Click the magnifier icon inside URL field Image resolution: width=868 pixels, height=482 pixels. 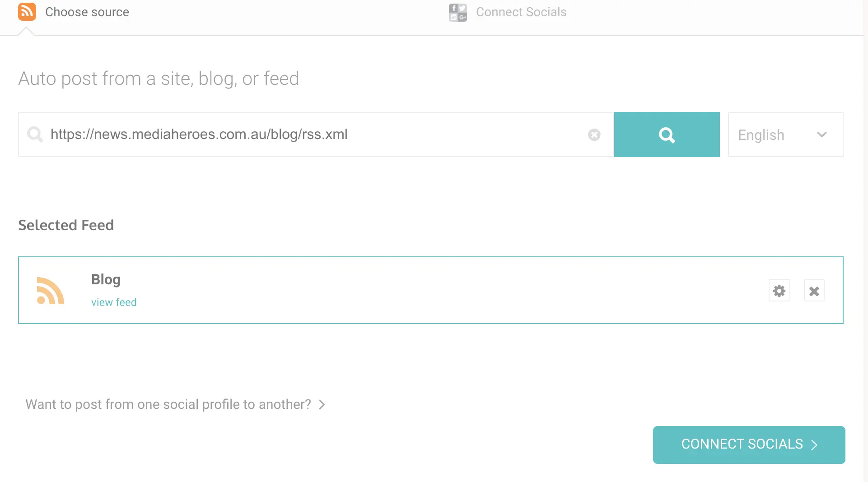[x=35, y=134]
